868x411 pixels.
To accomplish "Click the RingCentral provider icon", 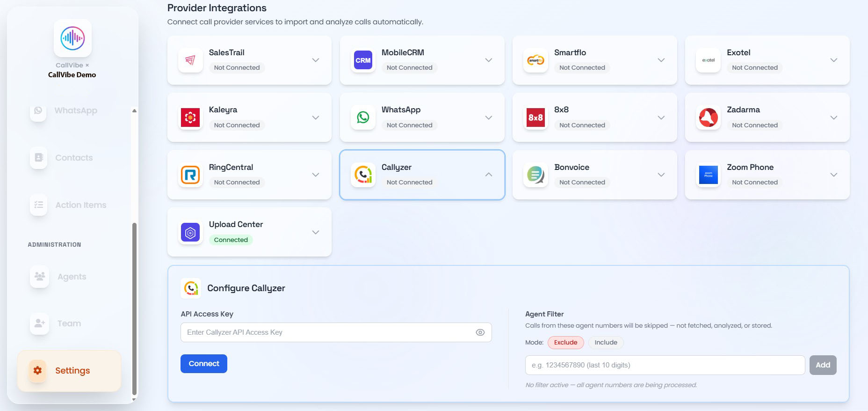I will [x=190, y=175].
